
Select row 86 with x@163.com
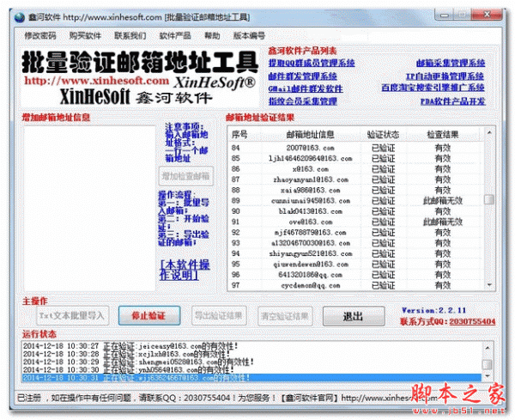pos(356,169)
